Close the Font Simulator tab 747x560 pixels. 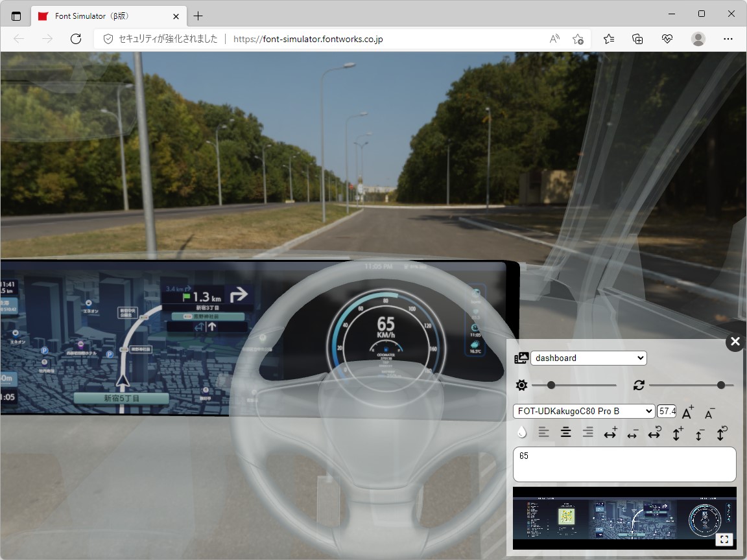pos(176,16)
